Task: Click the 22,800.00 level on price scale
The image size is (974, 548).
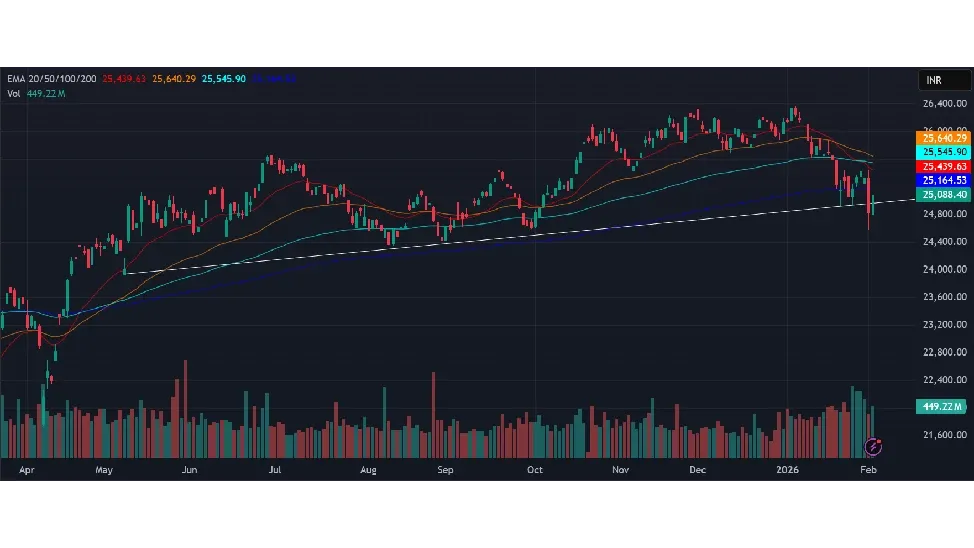Action: (943, 352)
